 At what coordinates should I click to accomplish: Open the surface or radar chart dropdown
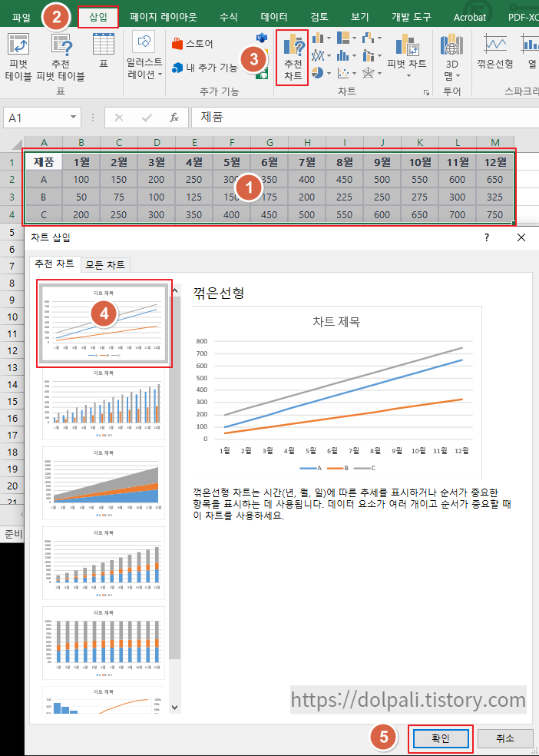pos(372,73)
